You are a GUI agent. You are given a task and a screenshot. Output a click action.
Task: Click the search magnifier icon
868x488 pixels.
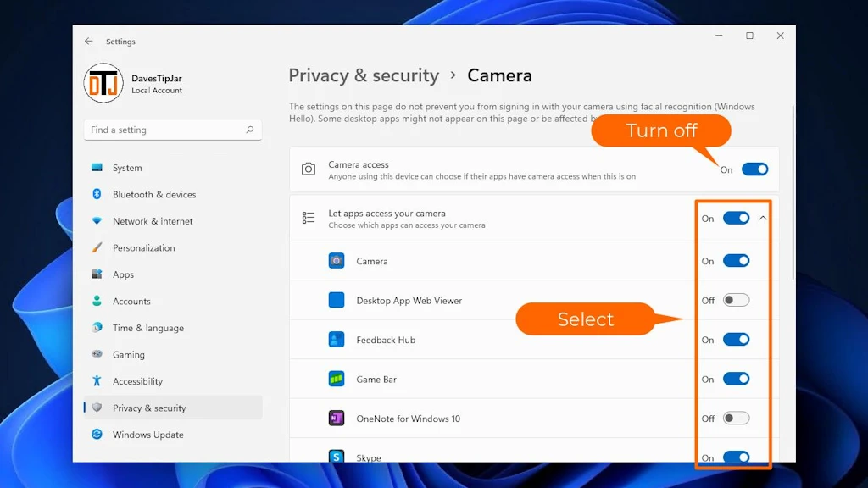tap(250, 130)
